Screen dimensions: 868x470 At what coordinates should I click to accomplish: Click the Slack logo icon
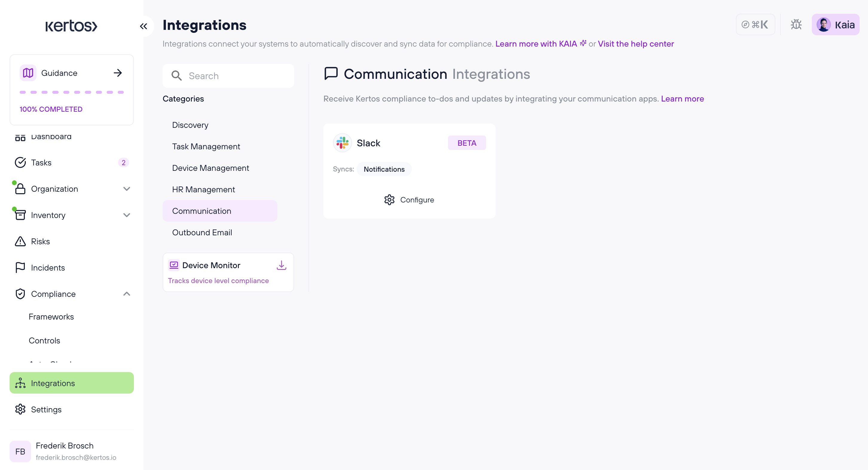tap(342, 143)
